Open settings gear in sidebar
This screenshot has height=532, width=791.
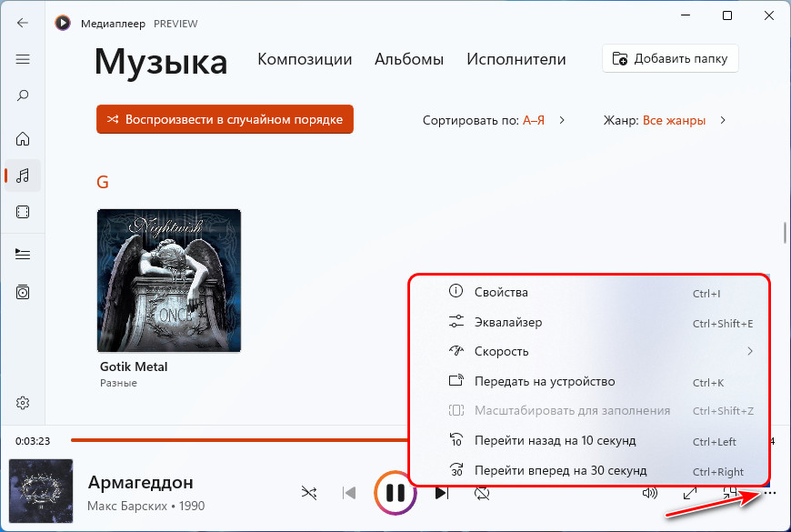pos(23,403)
